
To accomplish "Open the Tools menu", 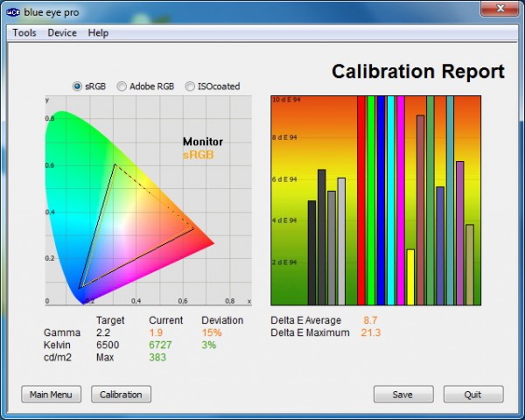I will pos(24,33).
